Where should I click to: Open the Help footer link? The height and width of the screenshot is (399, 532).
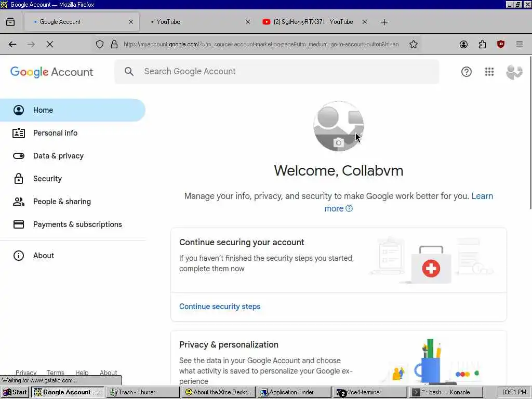coord(82,373)
